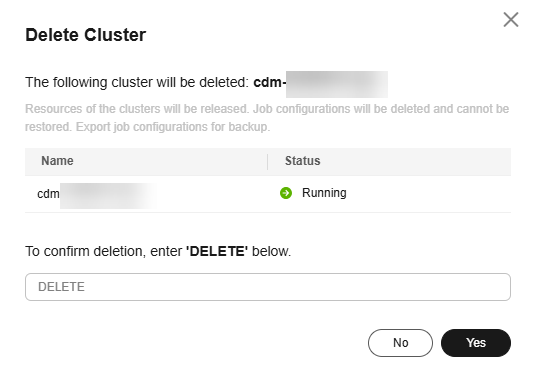Image resolution: width=539 pixels, height=371 pixels.
Task: Click the bold cdm- name in the heading
Action: point(270,83)
